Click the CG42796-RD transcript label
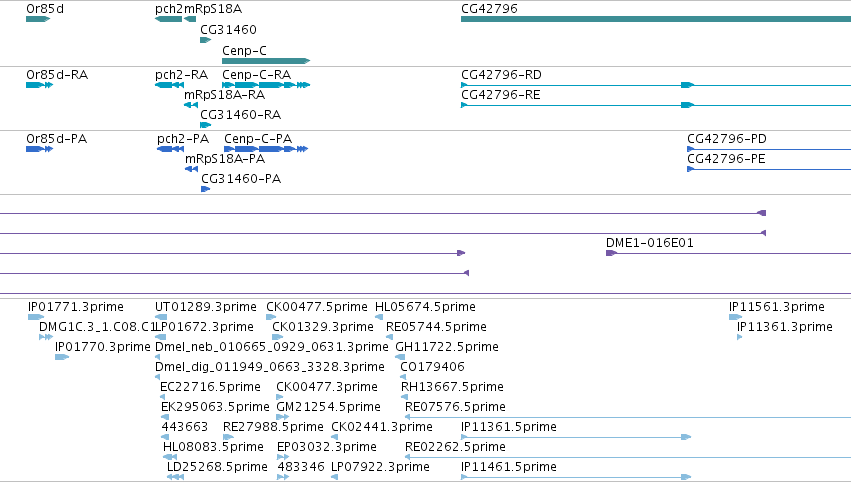This screenshot has width=851, height=482. [501, 75]
